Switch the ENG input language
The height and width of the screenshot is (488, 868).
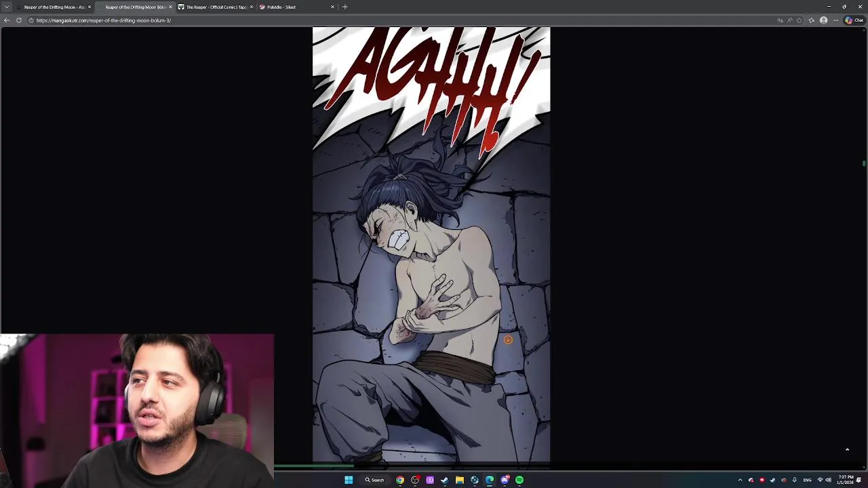[x=807, y=480]
